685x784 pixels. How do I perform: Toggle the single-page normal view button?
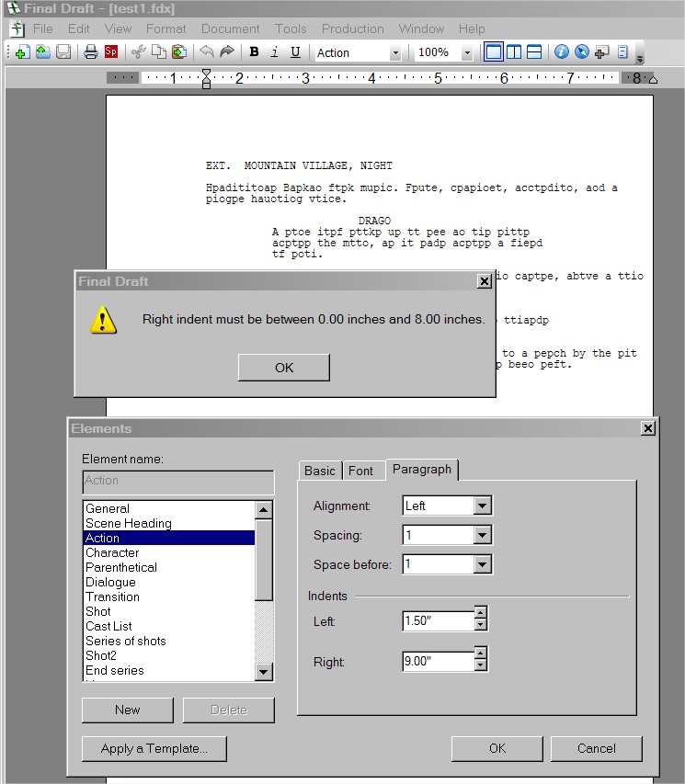(494, 52)
